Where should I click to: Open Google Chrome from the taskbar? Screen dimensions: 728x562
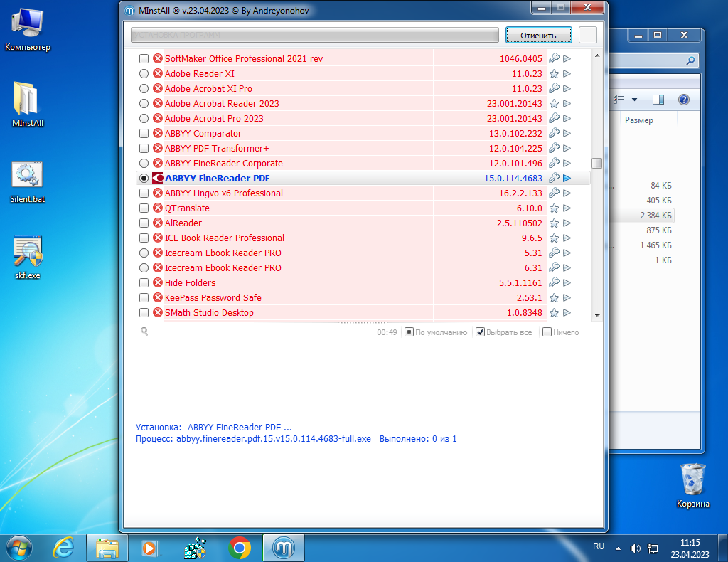point(240,548)
